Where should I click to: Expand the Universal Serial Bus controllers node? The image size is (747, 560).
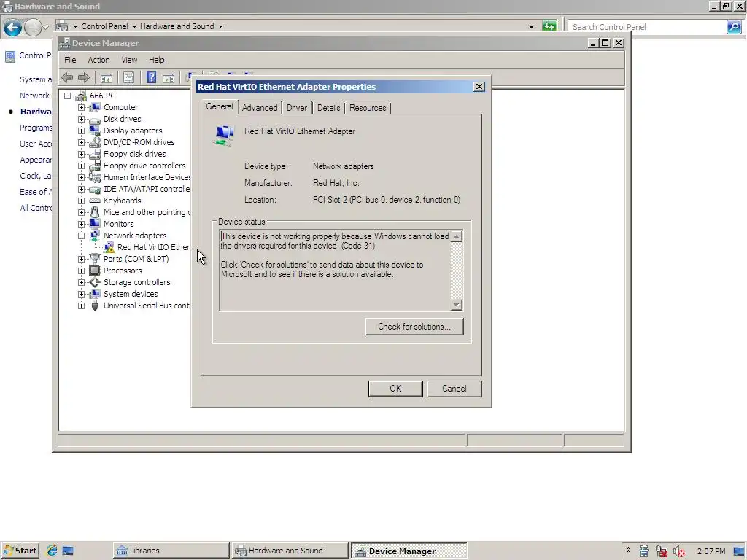tap(82, 306)
